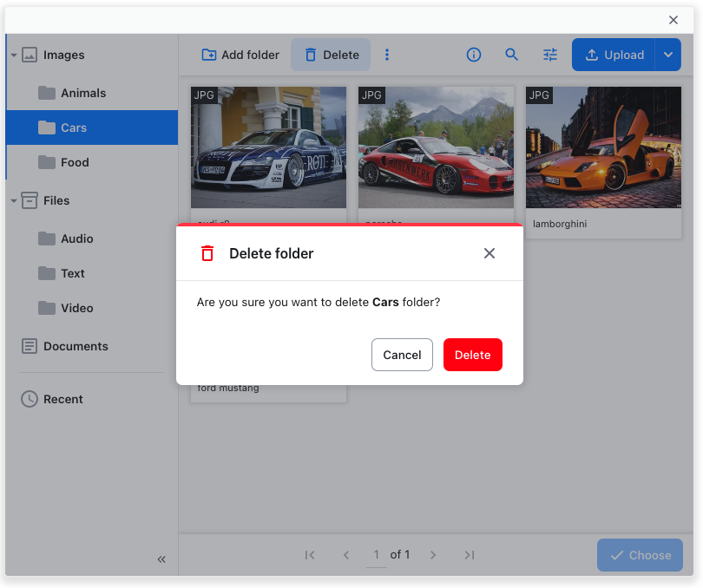This screenshot has height=588, width=703.
Task: Jump to the last page of results
Action: pyautogui.click(x=470, y=555)
